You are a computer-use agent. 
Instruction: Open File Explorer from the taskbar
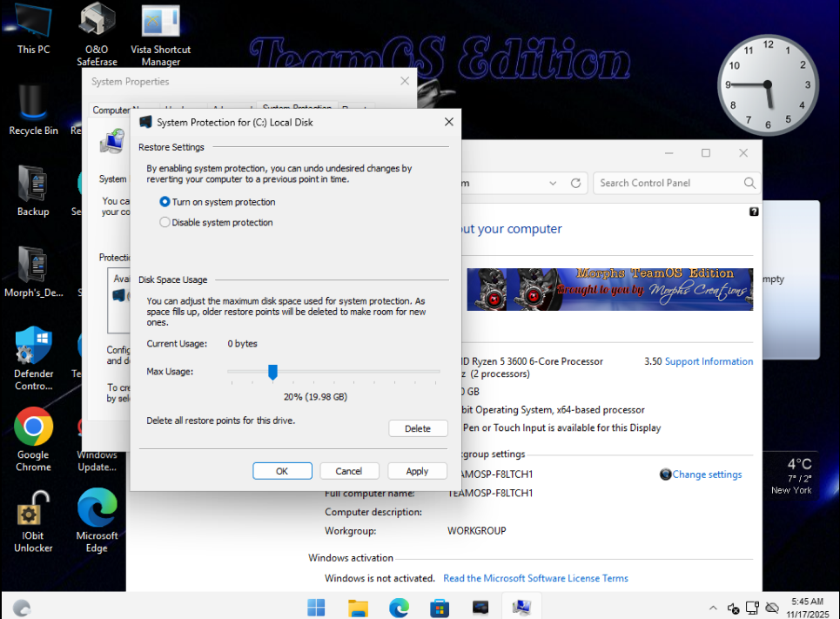(358, 607)
